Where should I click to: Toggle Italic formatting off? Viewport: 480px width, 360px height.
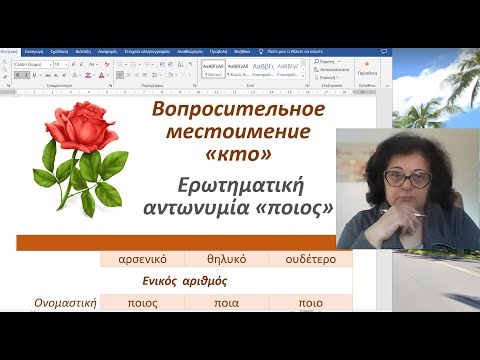click(x=26, y=75)
